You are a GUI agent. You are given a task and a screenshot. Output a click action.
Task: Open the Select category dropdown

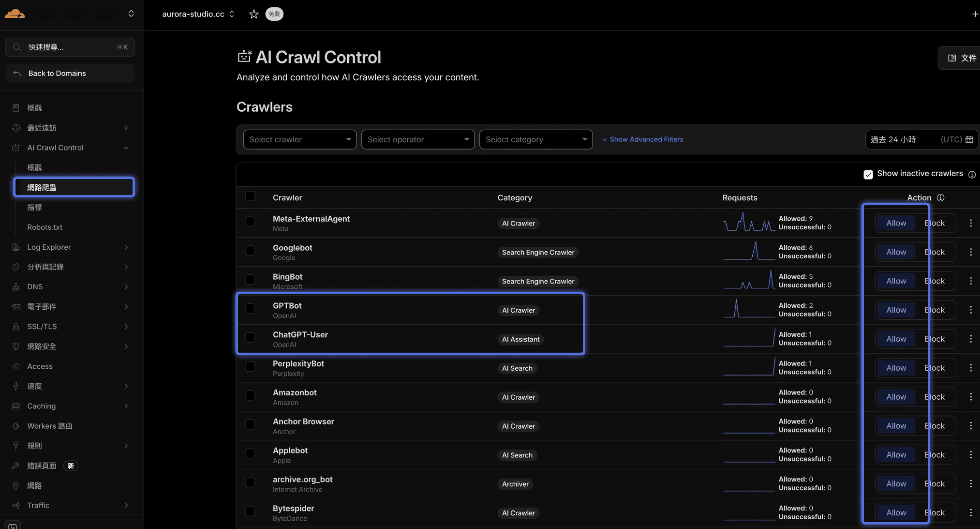pos(536,140)
